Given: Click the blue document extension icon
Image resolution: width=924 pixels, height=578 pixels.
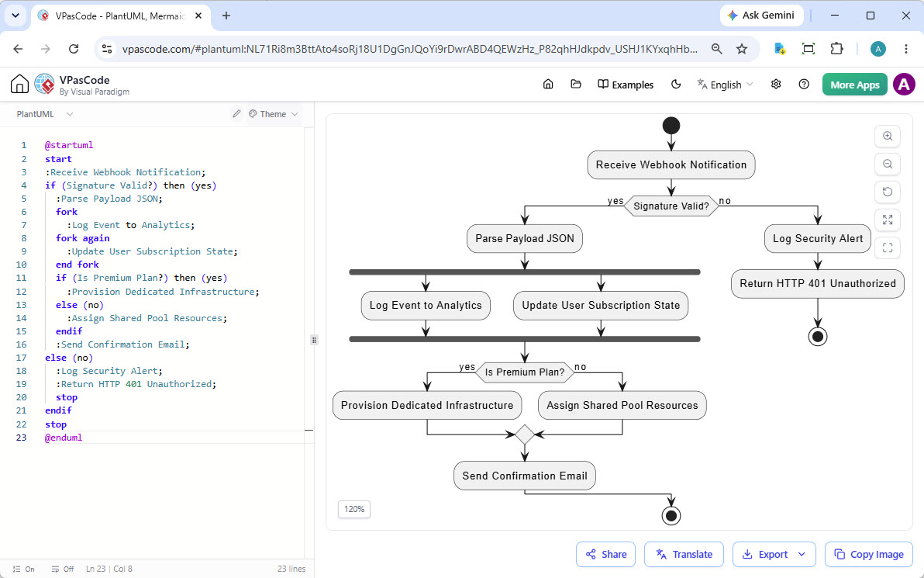Looking at the screenshot, I should (780, 49).
